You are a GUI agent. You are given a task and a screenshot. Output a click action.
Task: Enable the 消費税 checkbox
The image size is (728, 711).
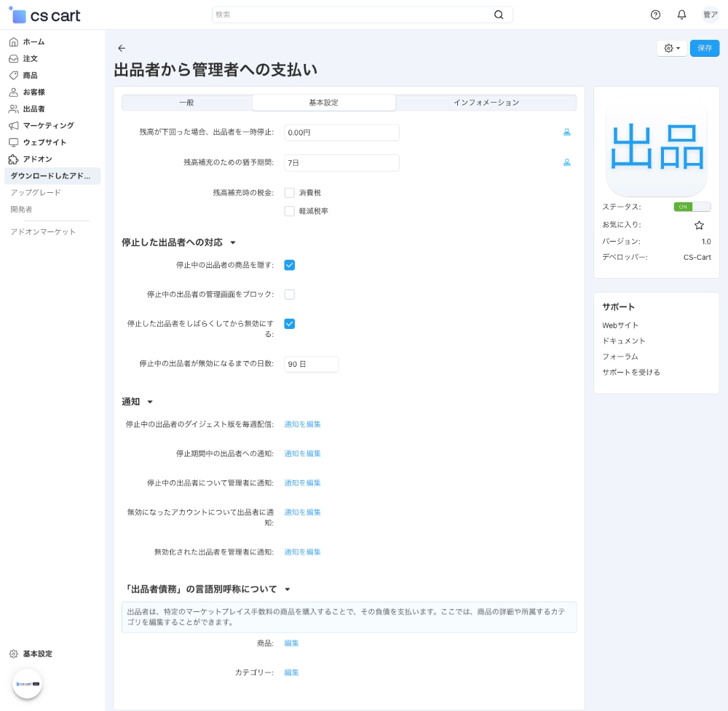[289, 193]
